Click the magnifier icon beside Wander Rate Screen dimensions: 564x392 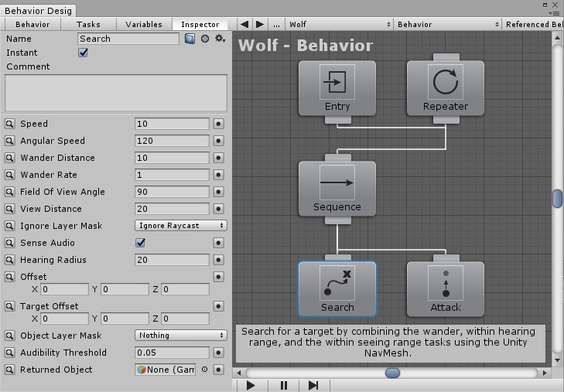click(10, 175)
